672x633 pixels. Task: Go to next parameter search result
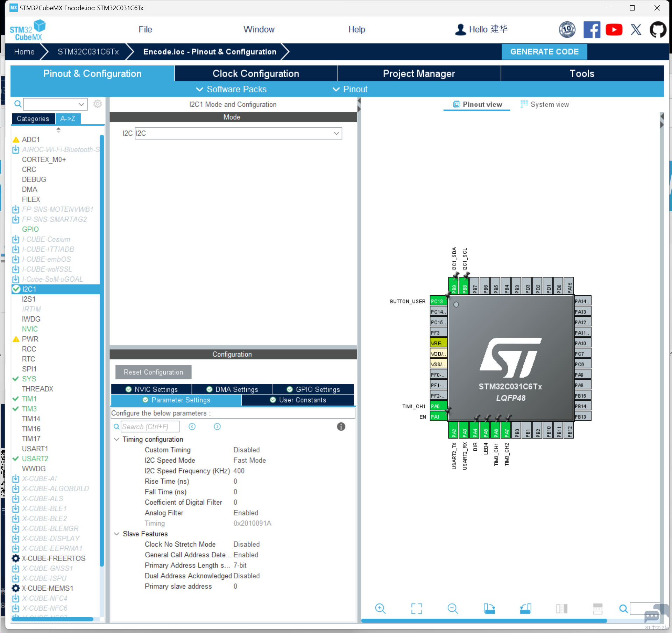tap(217, 427)
